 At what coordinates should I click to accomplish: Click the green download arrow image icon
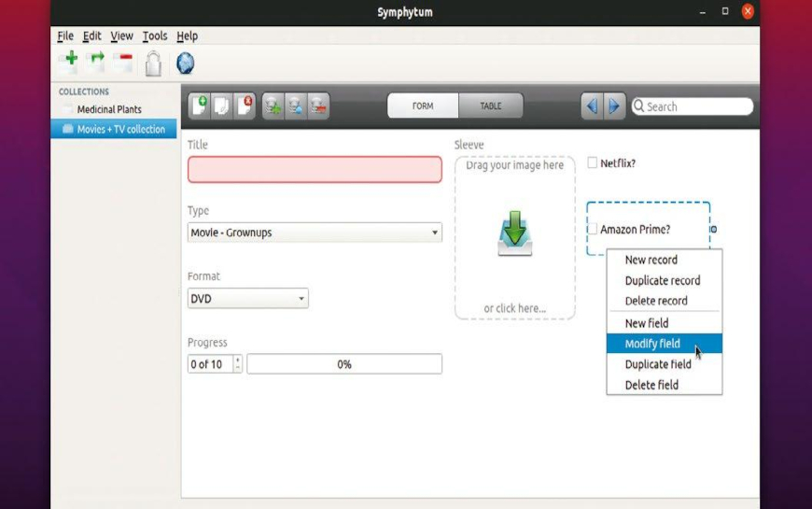[x=515, y=233]
